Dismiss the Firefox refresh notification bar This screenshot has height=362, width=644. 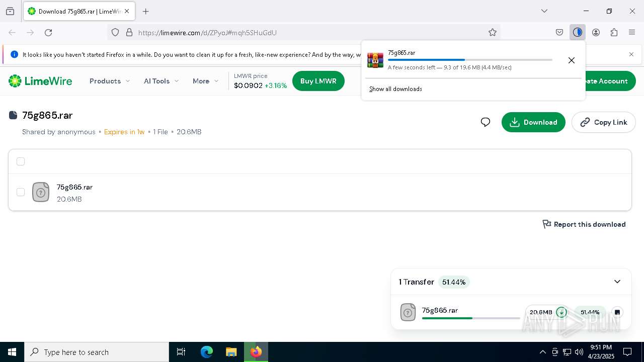click(x=631, y=54)
